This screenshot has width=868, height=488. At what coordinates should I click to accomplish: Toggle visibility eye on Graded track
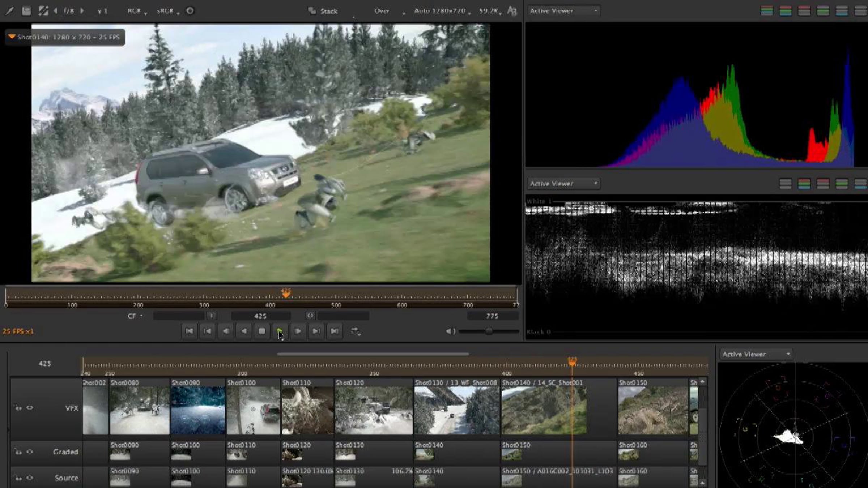(30, 452)
